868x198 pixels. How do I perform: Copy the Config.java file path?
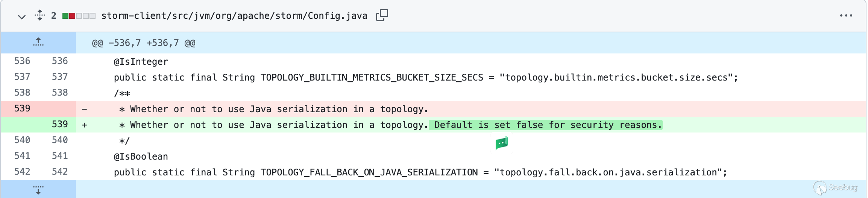[382, 15]
